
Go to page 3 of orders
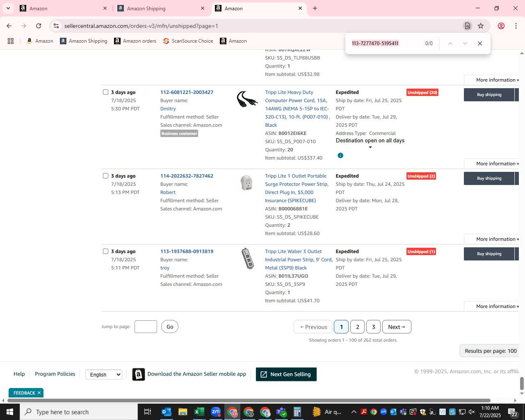tap(374, 327)
